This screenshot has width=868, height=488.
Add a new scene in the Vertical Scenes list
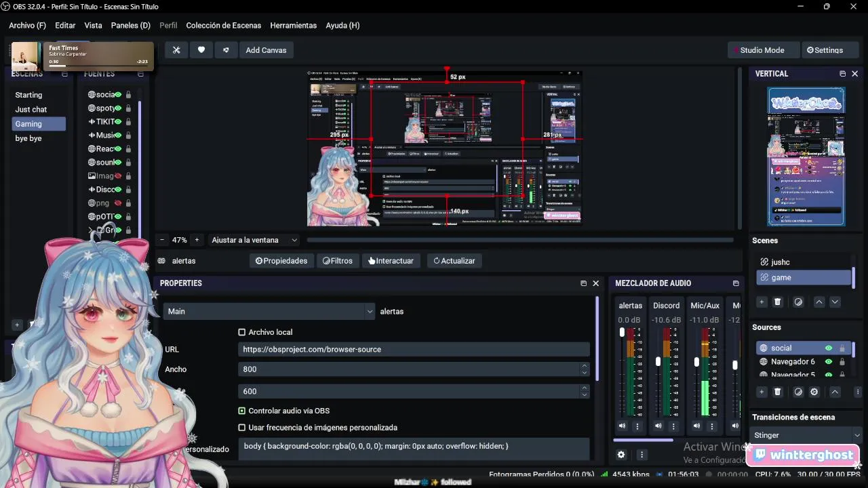[x=762, y=302]
